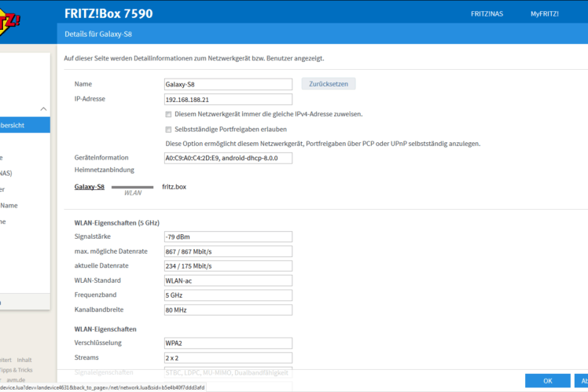This screenshot has width=588, height=392.
Task: Open the Galaxy-S8 link under Heimnetzanbindung
Action: 90,187
